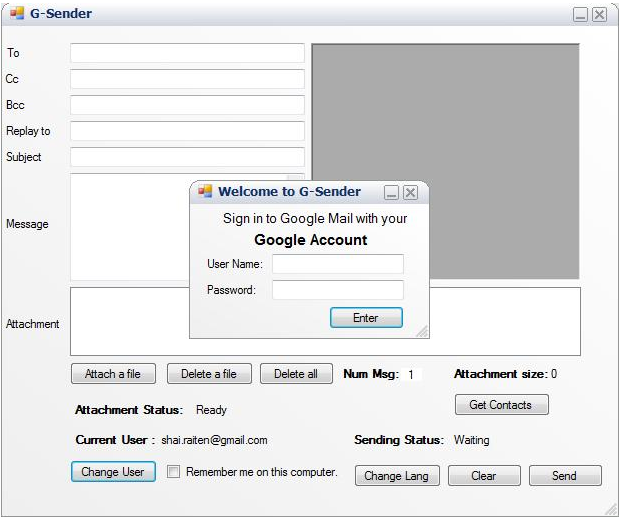Screen dimensions: 620x517
Task: Click the Password field in login dialog
Action: coord(338,290)
